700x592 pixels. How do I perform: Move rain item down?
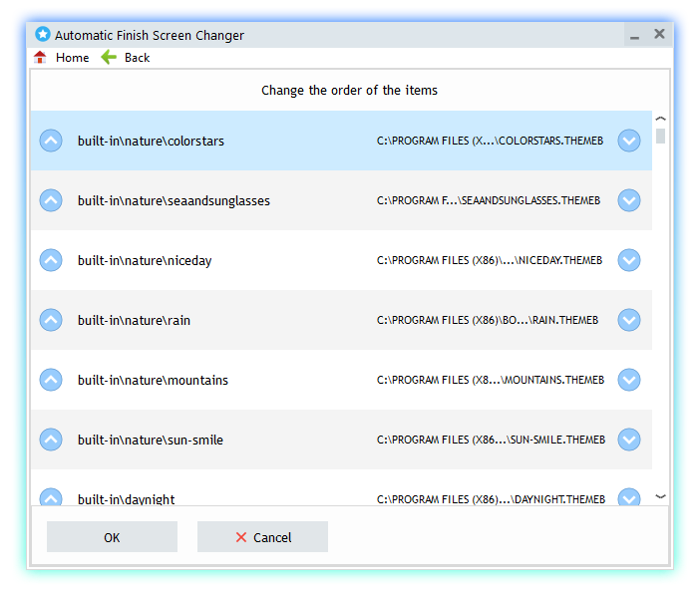pos(628,320)
